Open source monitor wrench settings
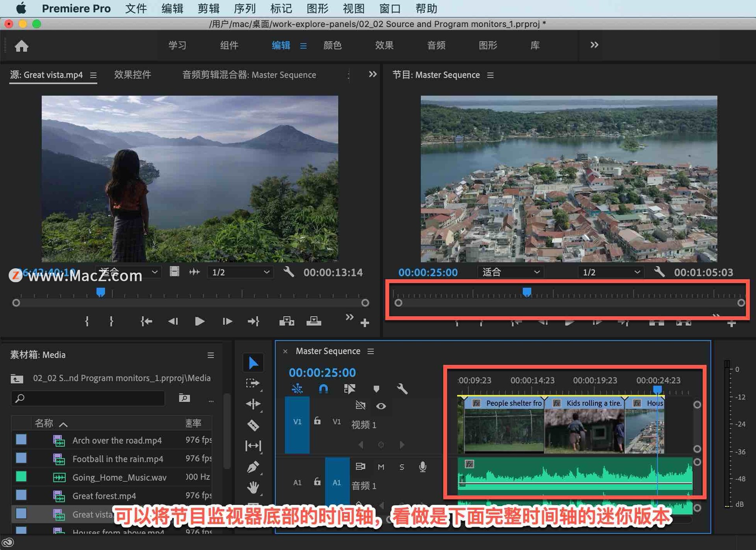Image resolution: width=756 pixels, height=550 pixels. [x=289, y=272]
